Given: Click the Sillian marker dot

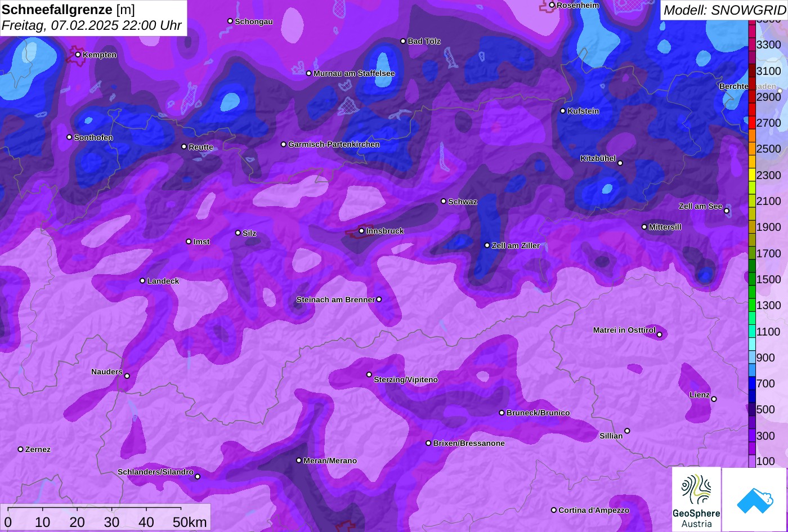Looking at the screenshot, I should point(627,431).
